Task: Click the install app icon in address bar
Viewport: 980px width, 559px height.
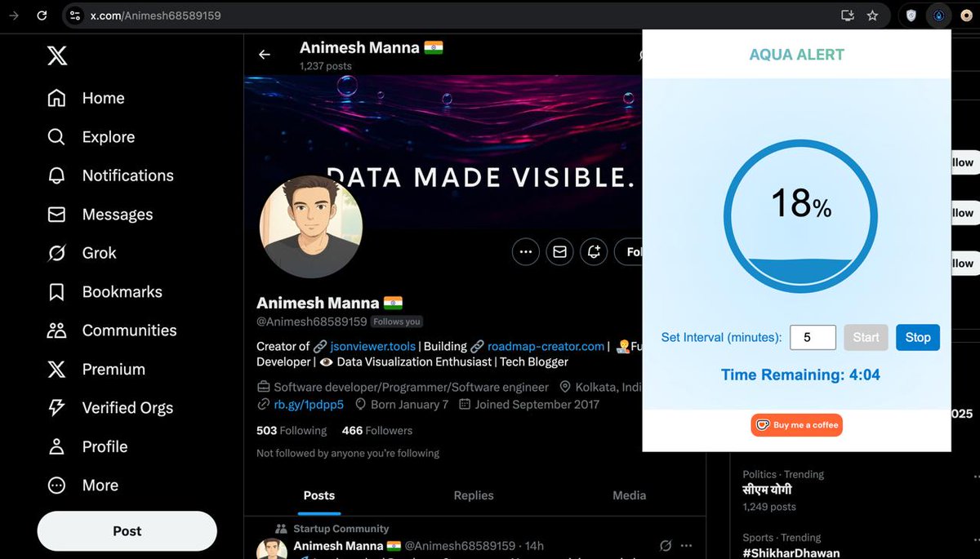Action: (x=847, y=15)
